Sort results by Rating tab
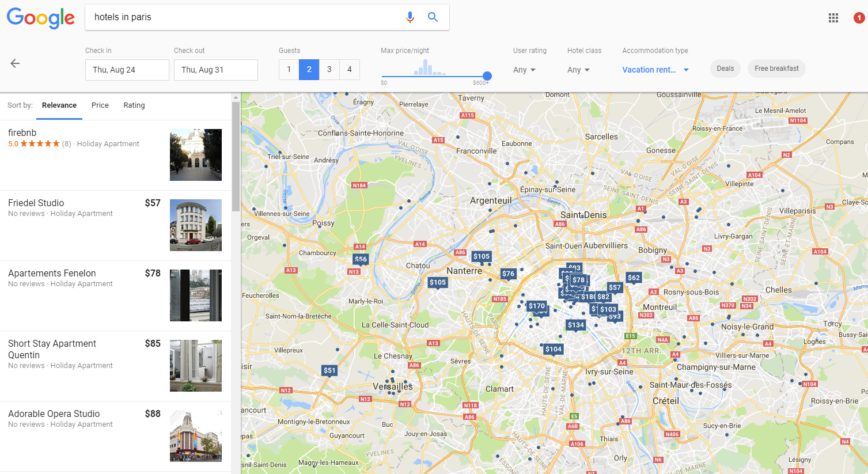 134,105
